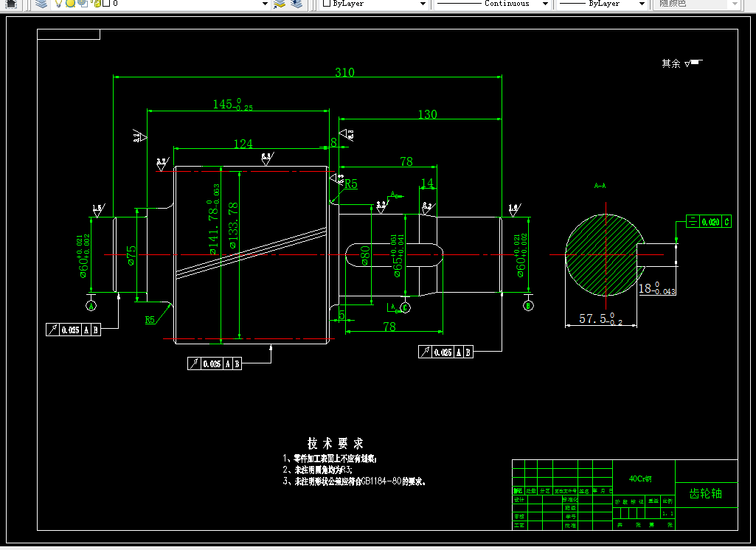This screenshot has height=550, width=756.
Task: Select the 0.020 C symmetry tolerance frame
Action: click(709, 222)
